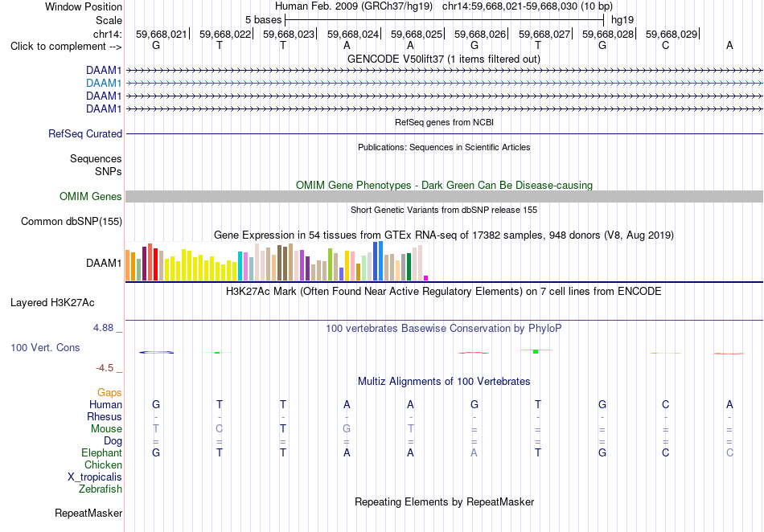764x532 pixels.
Task: Select the OMIM Genes track label
Action: coord(91,197)
